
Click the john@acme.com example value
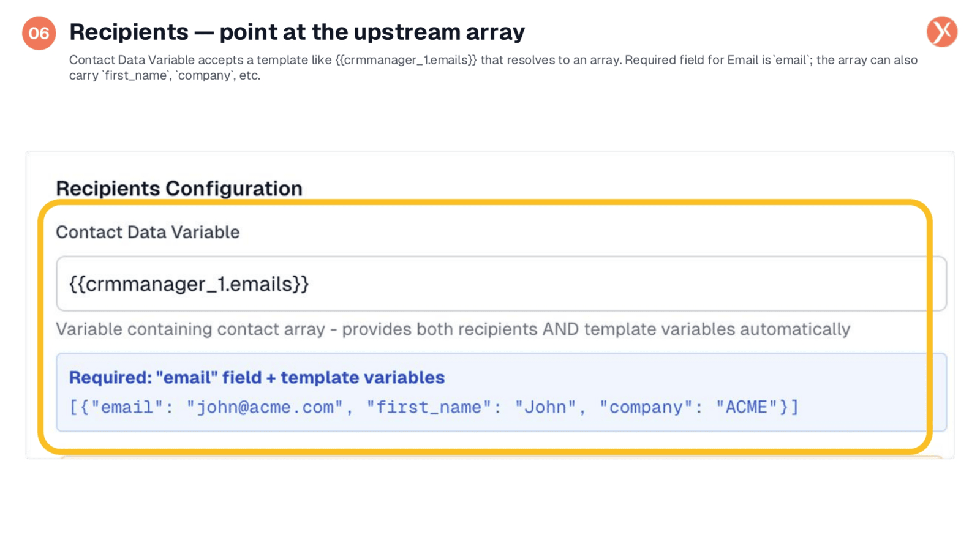coord(265,407)
